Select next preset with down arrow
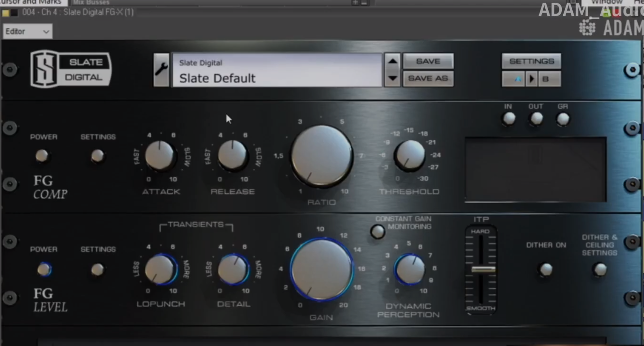 (392, 78)
